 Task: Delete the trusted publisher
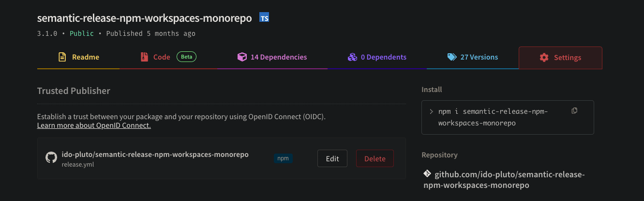pyautogui.click(x=375, y=158)
